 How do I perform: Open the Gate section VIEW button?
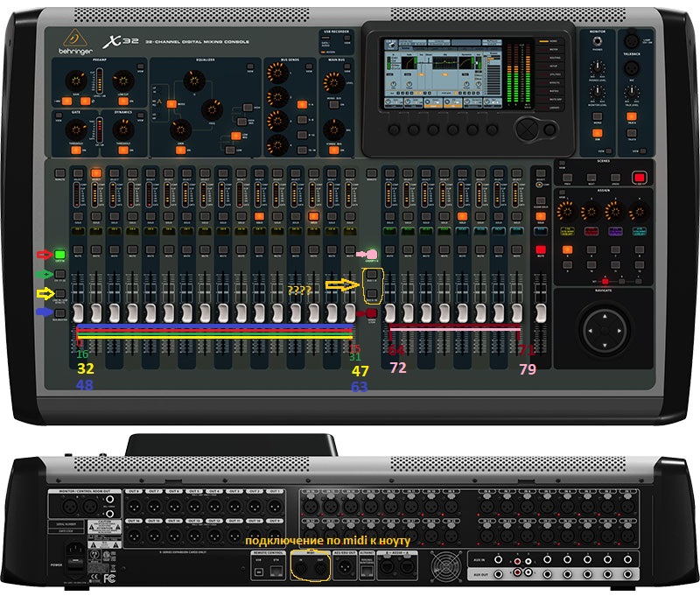tap(59, 116)
